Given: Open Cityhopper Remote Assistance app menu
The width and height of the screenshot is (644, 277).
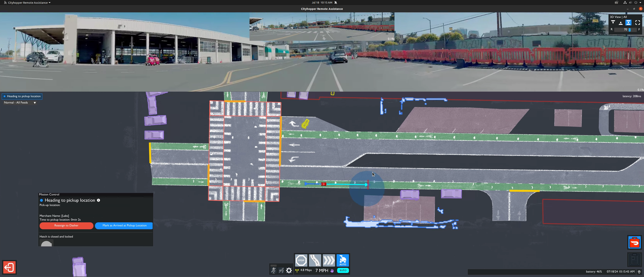Looking at the screenshot, I should click(27, 3).
